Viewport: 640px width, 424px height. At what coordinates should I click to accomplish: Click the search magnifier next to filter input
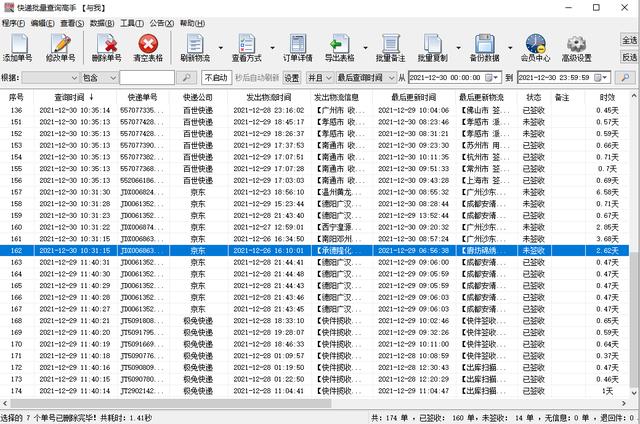coord(186,78)
